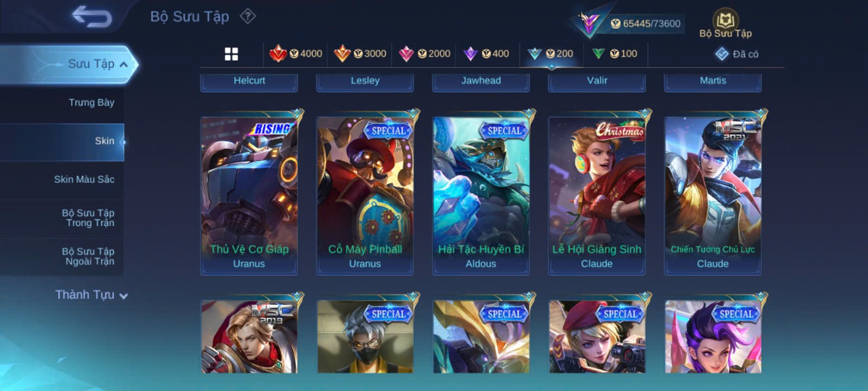868x391 pixels.
Task: Go back using the return arrow
Action: point(92,16)
